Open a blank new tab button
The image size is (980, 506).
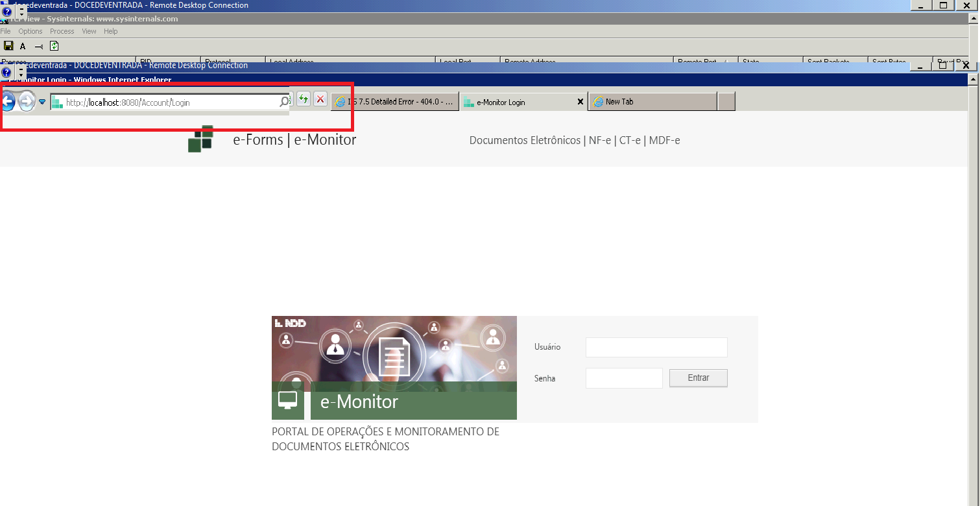pyautogui.click(x=726, y=102)
